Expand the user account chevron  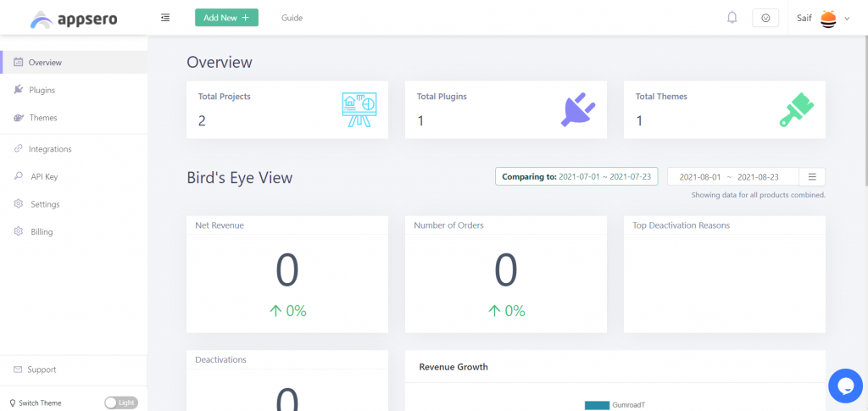[x=847, y=19]
